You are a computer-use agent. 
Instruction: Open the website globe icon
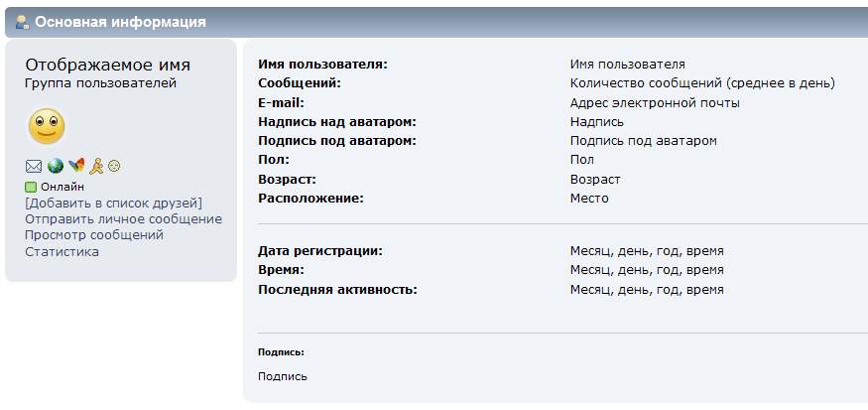[x=56, y=167]
